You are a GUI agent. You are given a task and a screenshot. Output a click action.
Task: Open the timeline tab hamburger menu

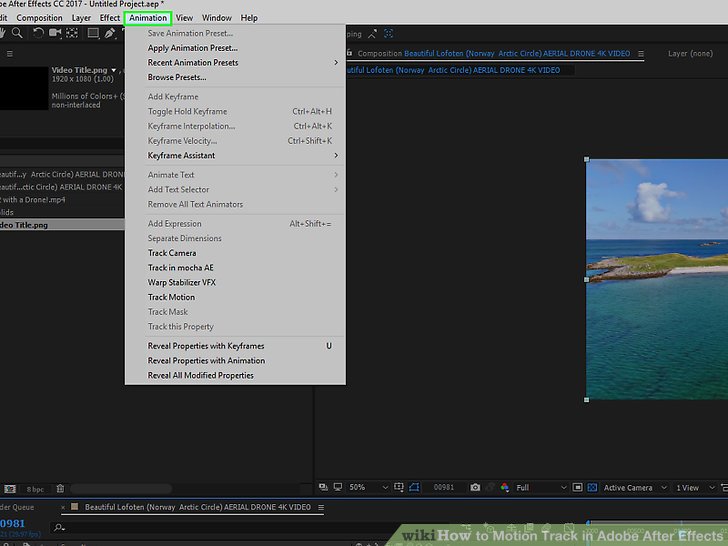pyautogui.click(x=321, y=508)
